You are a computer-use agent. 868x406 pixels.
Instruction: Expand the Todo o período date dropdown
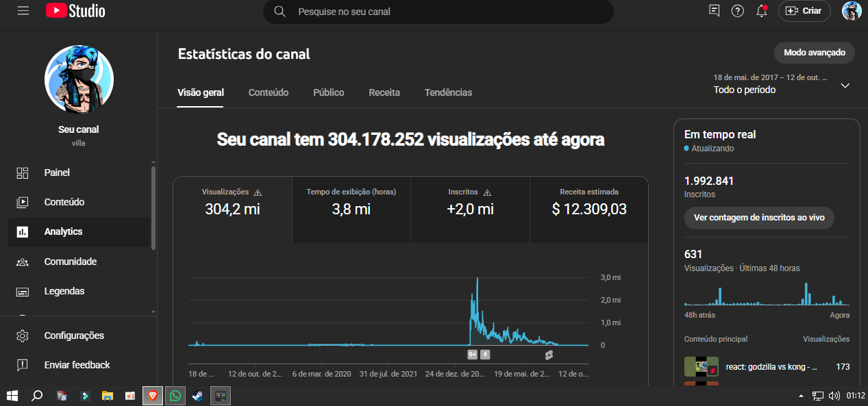pyautogui.click(x=782, y=85)
